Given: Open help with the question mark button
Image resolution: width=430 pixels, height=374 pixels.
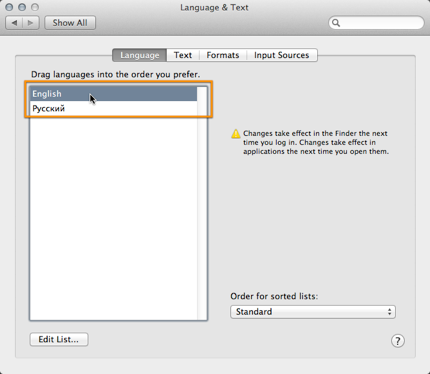Looking at the screenshot, I should point(398,341).
